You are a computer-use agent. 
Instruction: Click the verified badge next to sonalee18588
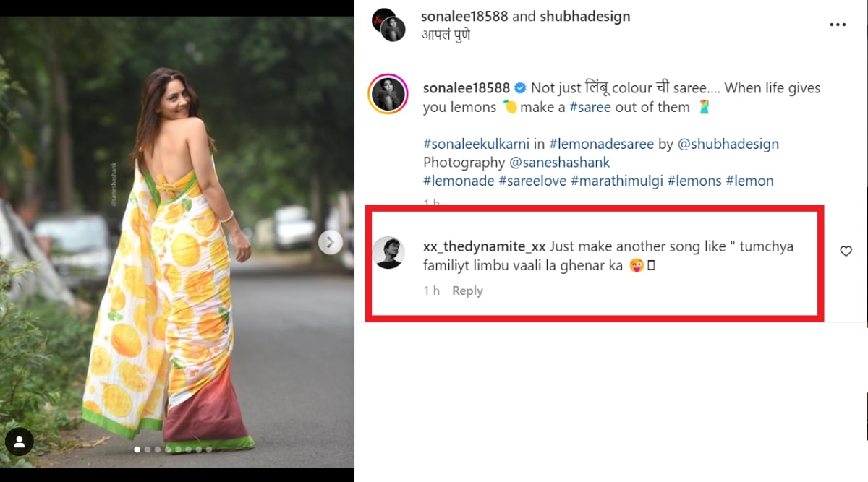click(520, 88)
